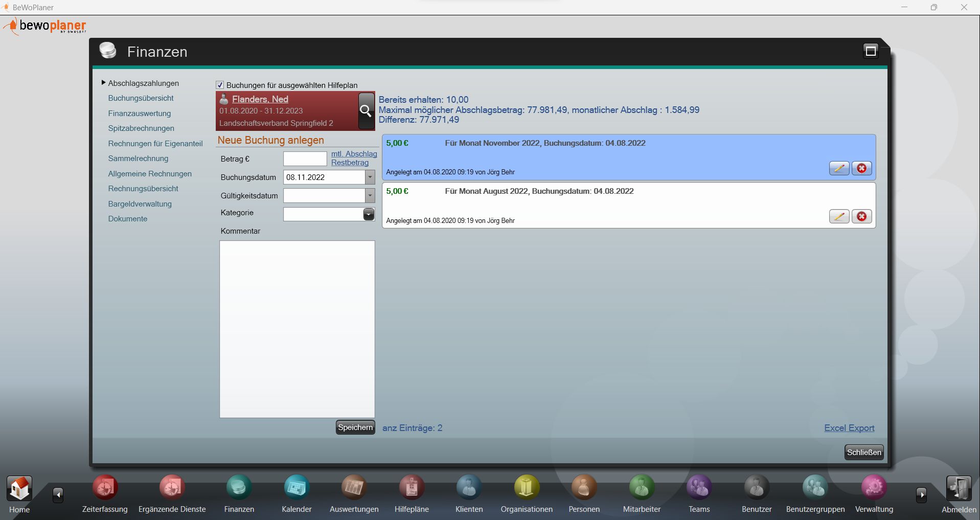Select Buchungsübersicht in the sidebar
Viewport: 980px width, 520px height.
coord(141,98)
